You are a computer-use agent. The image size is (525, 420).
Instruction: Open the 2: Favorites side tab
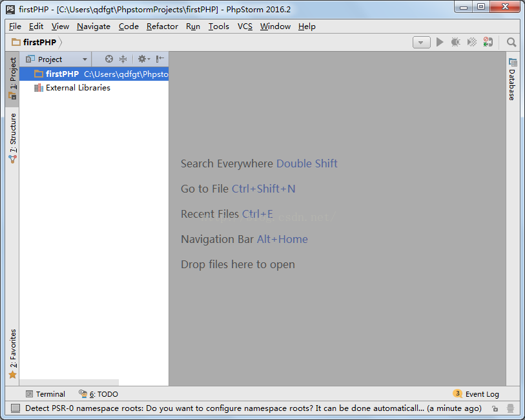(x=13, y=353)
